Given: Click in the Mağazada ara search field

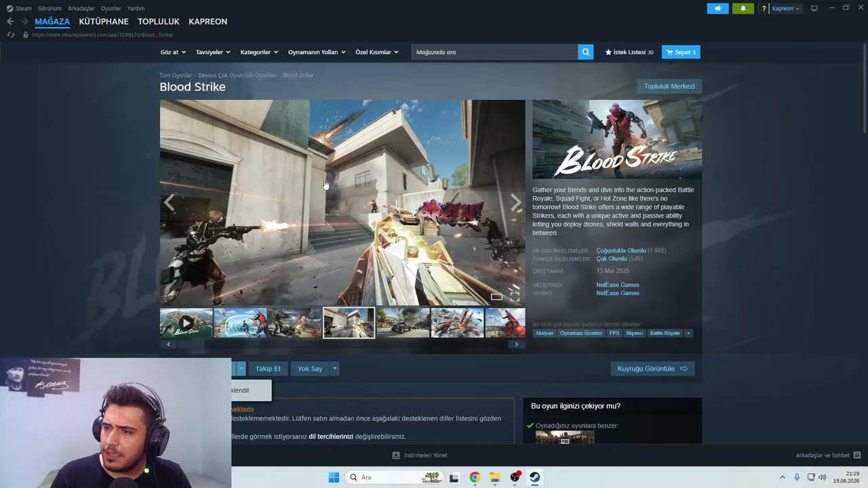Looking at the screenshot, I should point(494,52).
